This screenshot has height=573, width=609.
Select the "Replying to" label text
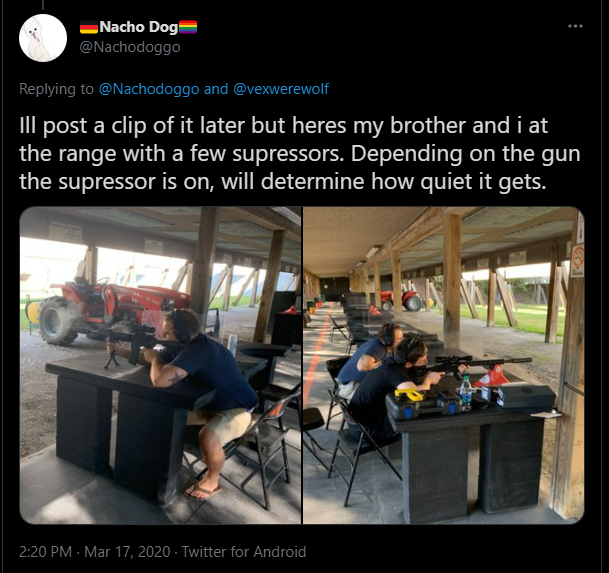pos(57,89)
